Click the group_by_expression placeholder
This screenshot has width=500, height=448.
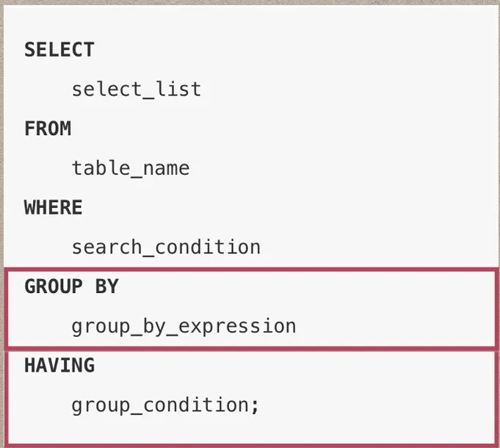click(184, 325)
